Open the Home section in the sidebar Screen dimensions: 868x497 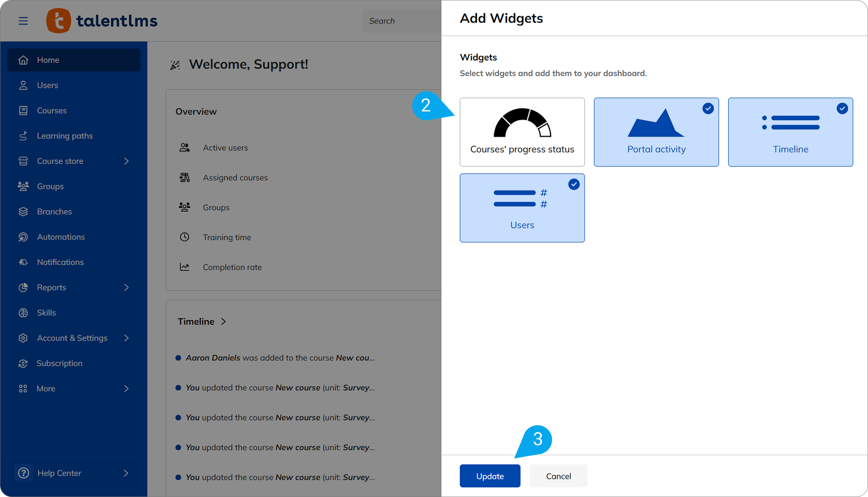click(48, 60)
